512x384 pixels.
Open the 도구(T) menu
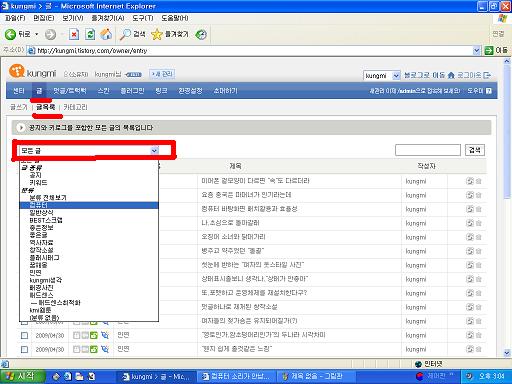point(143,18)
